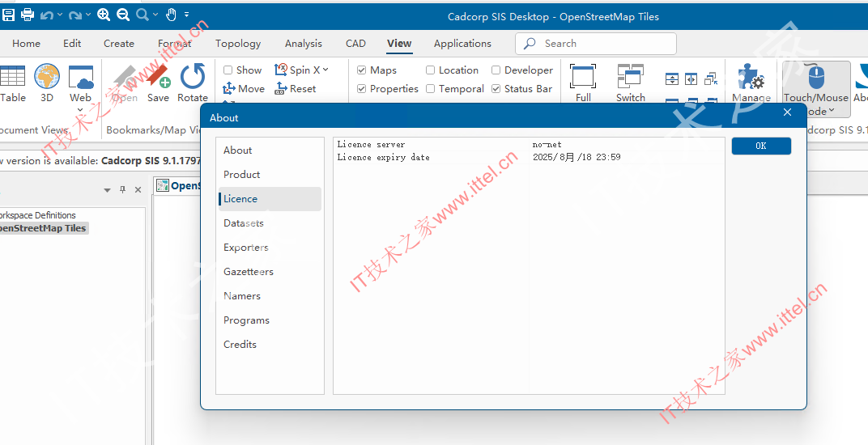Click the cascade windows icon

(711, 79)
